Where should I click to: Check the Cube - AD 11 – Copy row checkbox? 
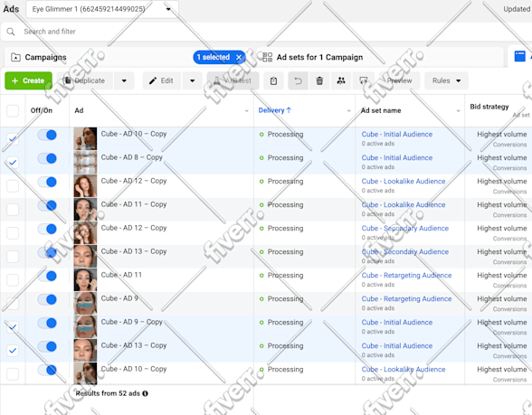[x=13, y=210]
